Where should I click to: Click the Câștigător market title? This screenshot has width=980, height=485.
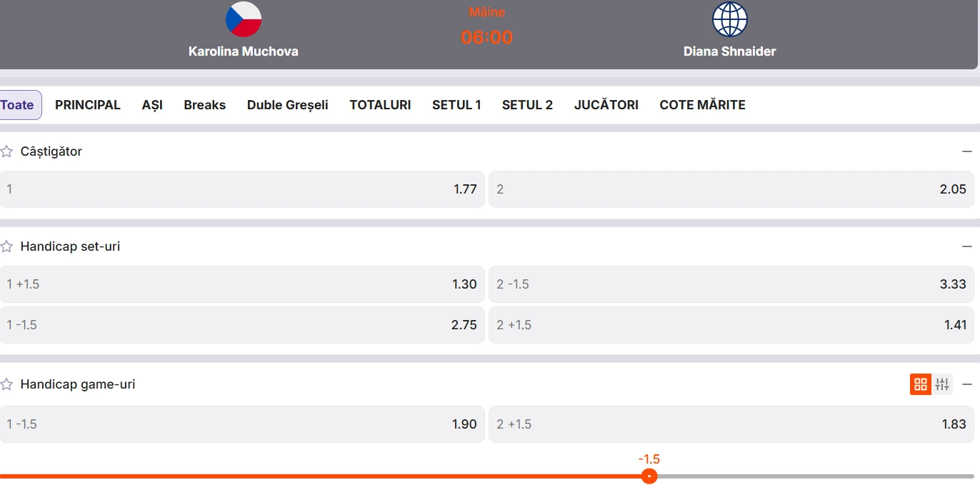pos(51,151)
